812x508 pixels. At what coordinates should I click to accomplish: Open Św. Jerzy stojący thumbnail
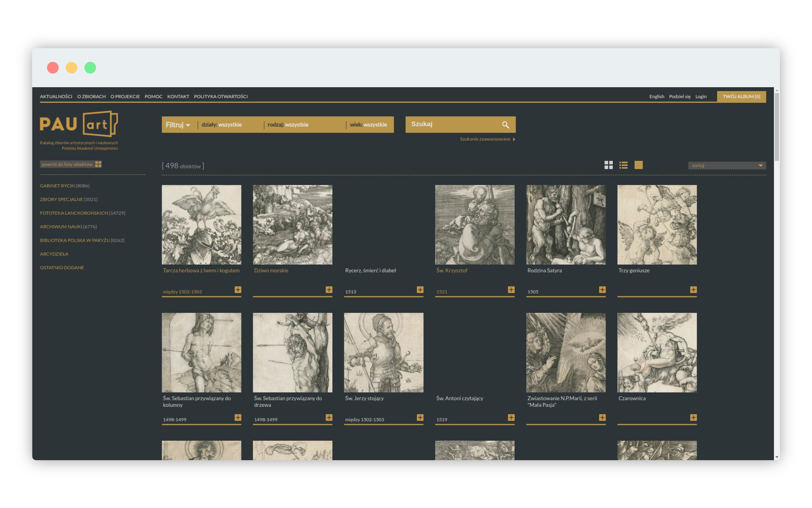click(384, 353)
